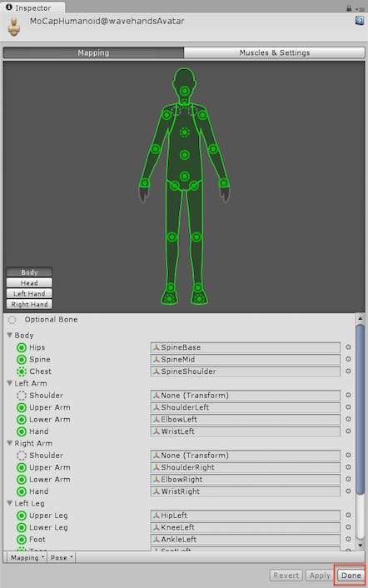Click the Spine green bone icon

22,359
